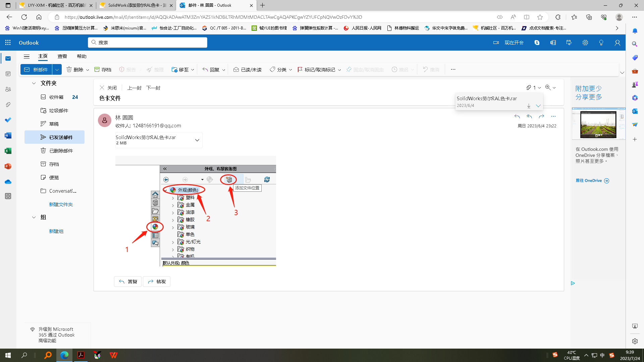
Task: Click the Archive ribbon button
Action: [x=103, y=69]
